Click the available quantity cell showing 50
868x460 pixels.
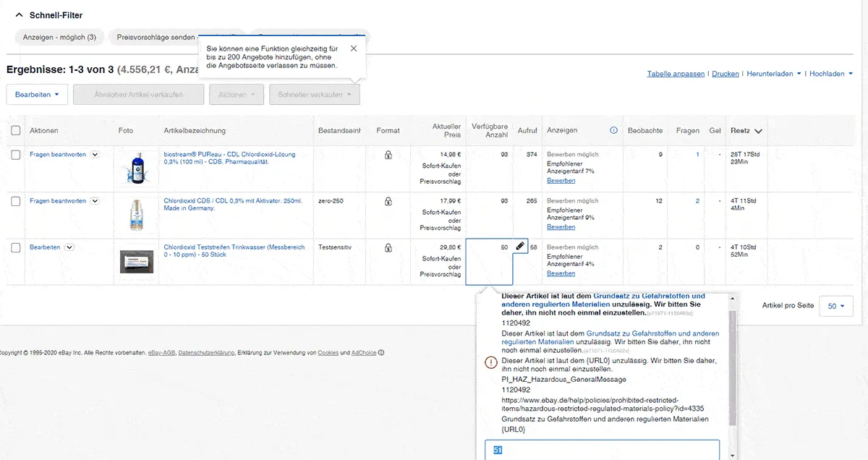tap(489, 261)
